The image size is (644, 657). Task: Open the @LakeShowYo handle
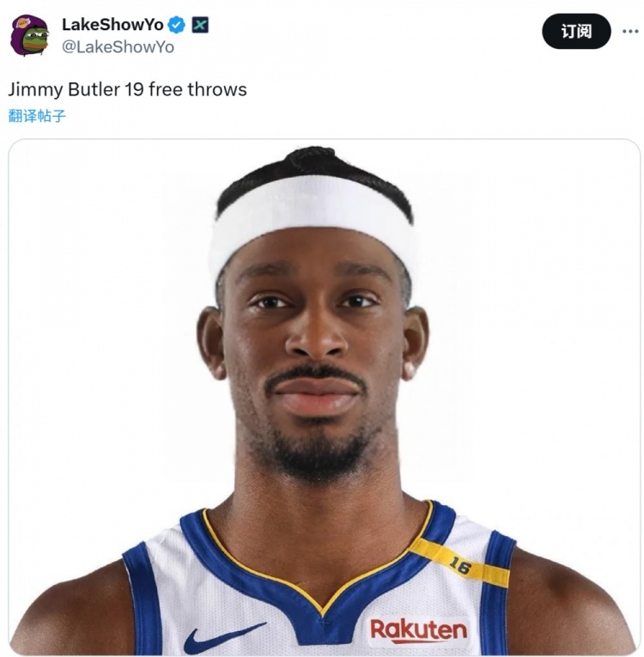118,47
